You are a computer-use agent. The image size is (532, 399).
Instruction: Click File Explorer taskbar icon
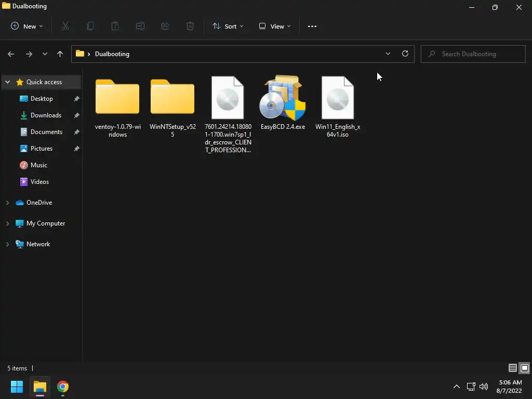[x=40, y=387]
